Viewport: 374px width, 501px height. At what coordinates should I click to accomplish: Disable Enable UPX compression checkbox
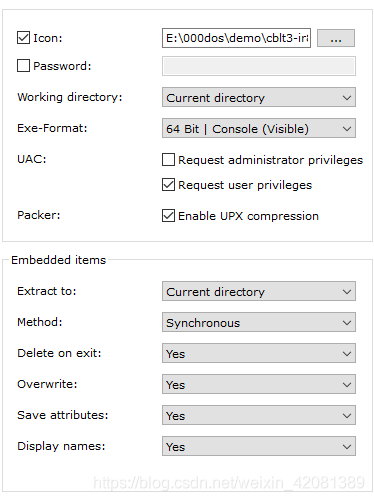point(168,216)
